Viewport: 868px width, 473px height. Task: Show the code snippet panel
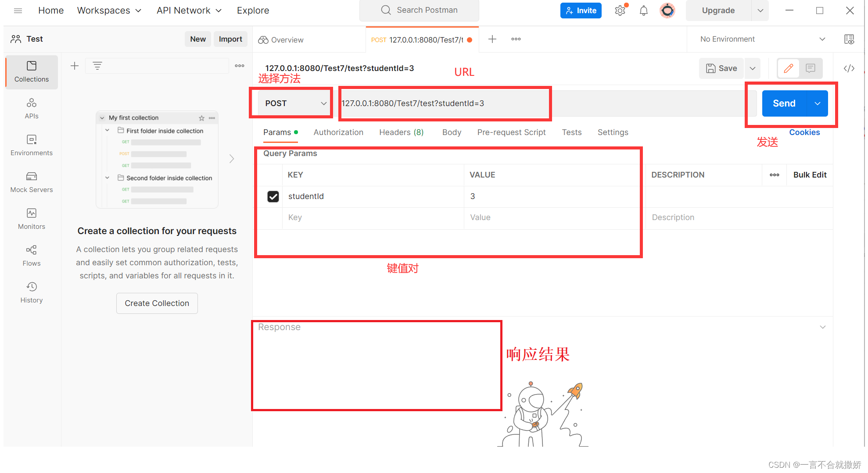849,68
